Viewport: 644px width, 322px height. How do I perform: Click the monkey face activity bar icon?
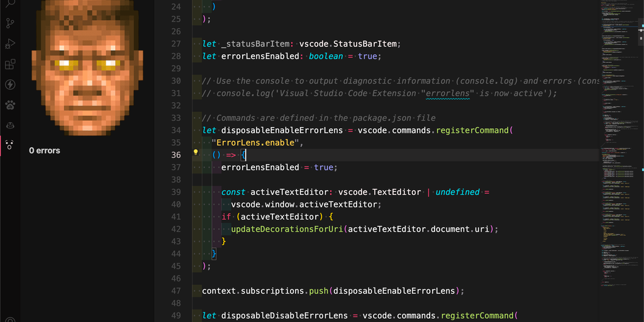pos(10,125)
